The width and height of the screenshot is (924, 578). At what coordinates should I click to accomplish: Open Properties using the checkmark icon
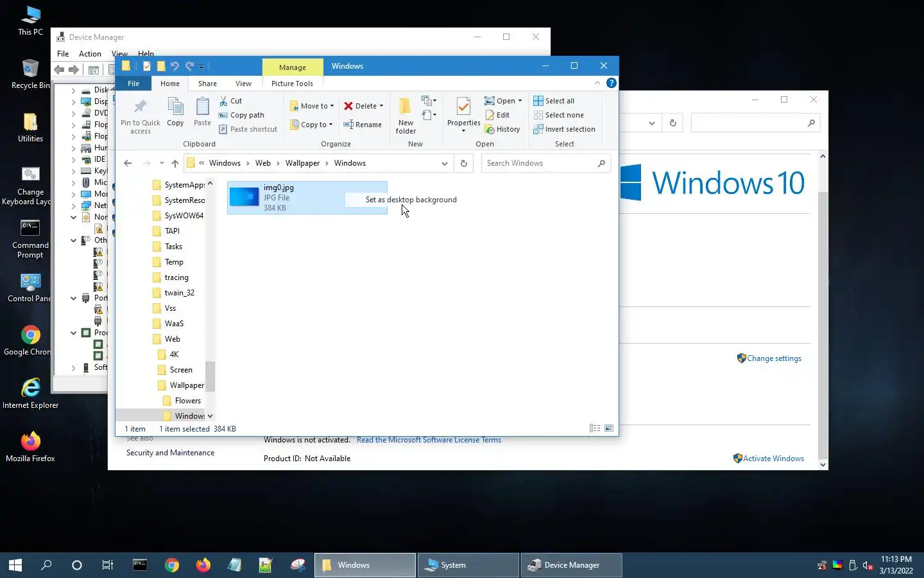pyautogui.click(x=463, y=107)
